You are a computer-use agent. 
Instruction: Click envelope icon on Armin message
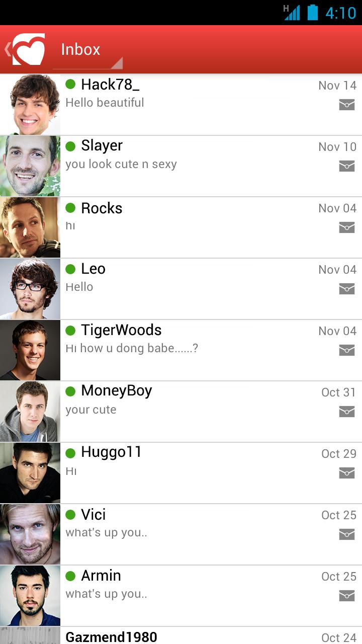click(x=347, y=596)
